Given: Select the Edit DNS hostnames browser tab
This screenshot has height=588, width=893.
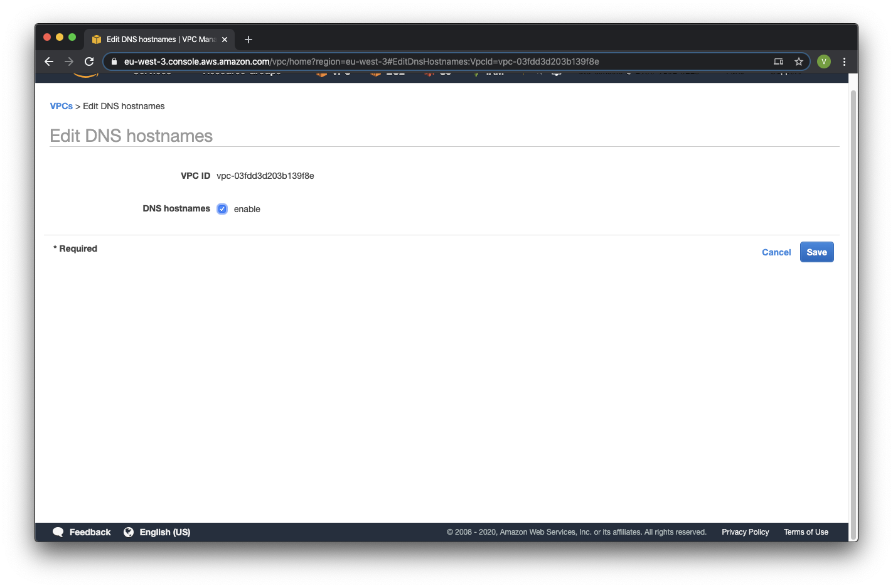Looking at the screenshot, I should tap(159, 40).
